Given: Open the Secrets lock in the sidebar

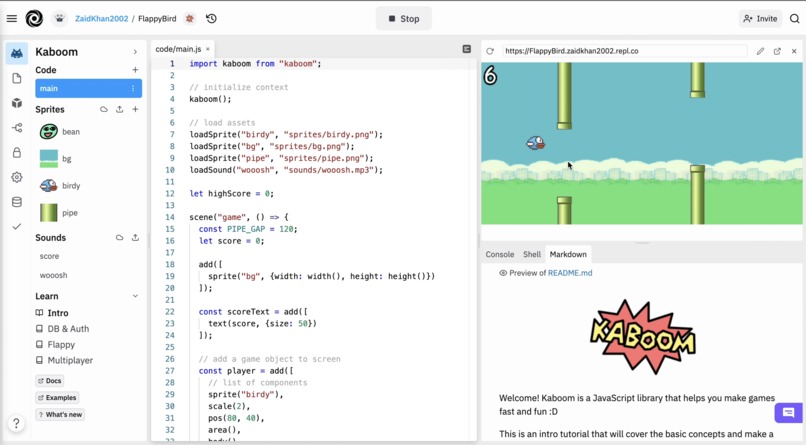Looking at the screenshot, I should pyautogui.click(x=16, y=153).
